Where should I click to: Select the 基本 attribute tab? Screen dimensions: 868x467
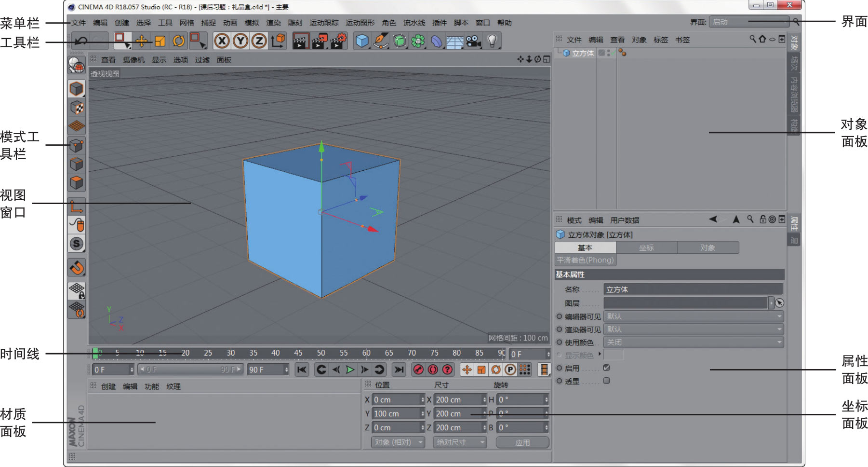586,247
